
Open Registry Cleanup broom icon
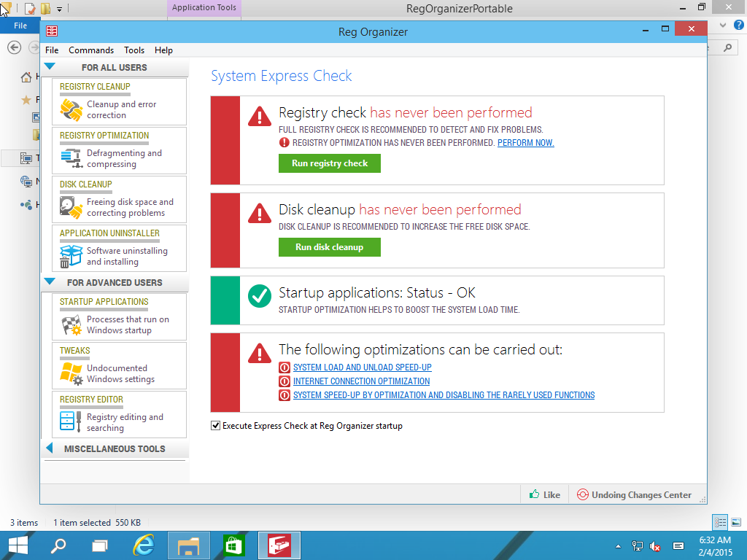71,110
